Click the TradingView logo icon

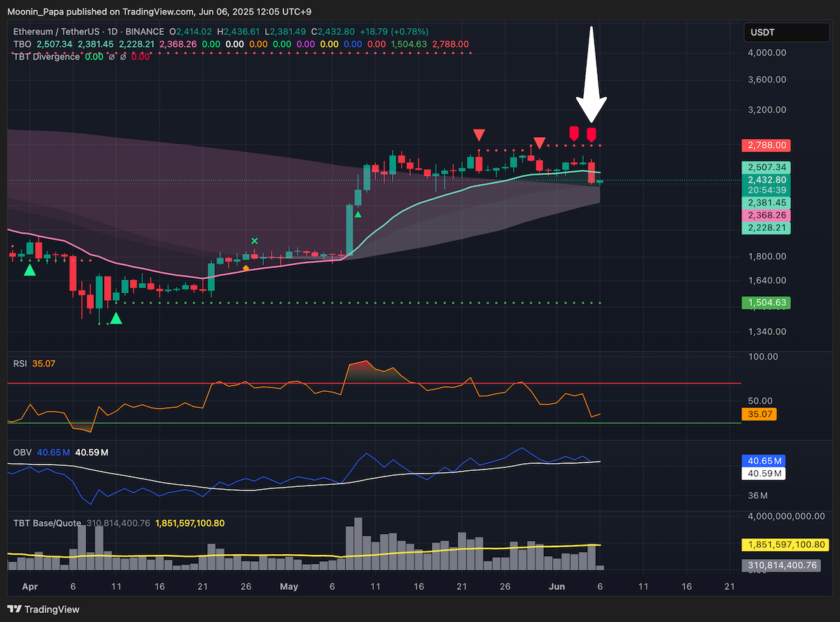click(x=14, y=609)
